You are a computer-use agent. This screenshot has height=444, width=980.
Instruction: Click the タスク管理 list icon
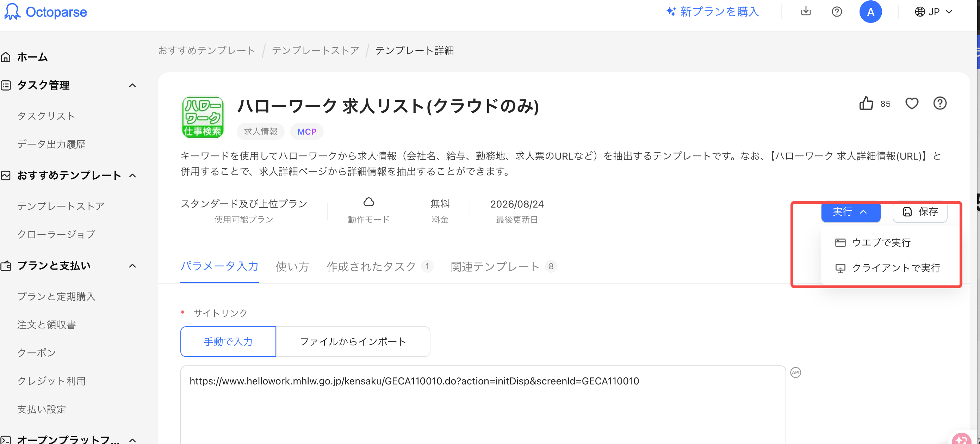click(6, 85)
